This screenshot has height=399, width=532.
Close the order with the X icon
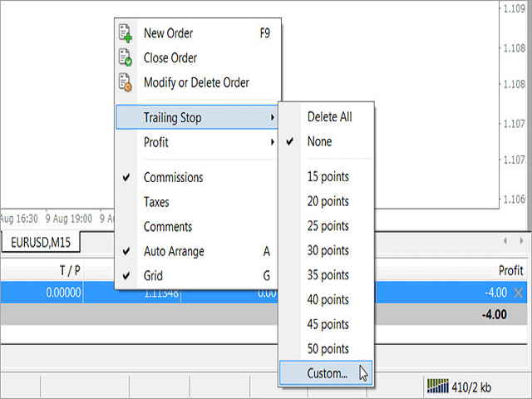[519, 293]
